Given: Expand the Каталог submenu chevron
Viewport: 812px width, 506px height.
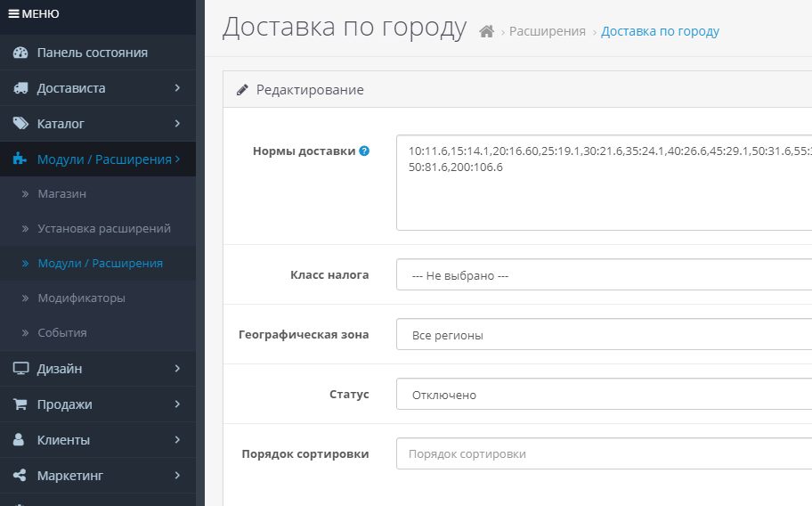Looking at the screenshot, I should tap(177, 124).
